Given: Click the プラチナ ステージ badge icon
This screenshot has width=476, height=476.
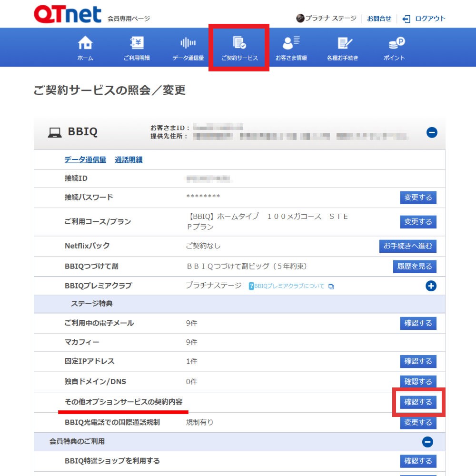Looking at the screenshot, I should pyautogui.click(x=300, y=18).
